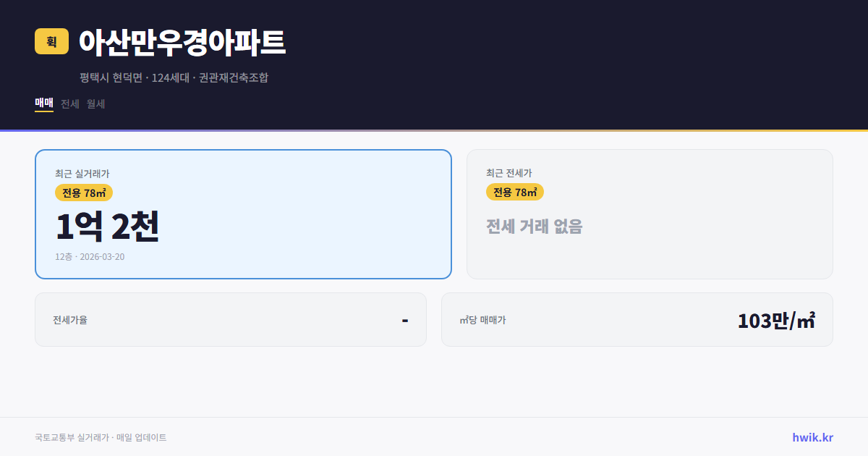Switch to the 전세 tab

pyautogui.click(x=68, y=104)
